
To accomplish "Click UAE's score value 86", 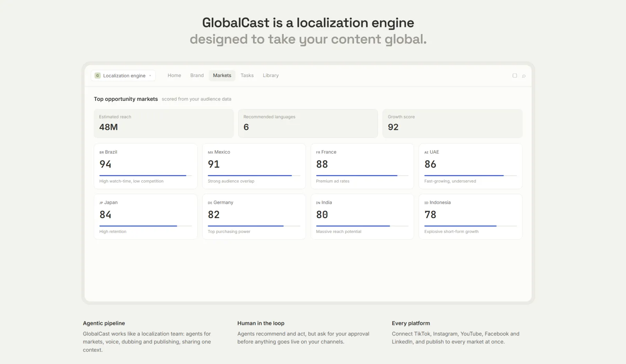I will click(x=430, y=164).
